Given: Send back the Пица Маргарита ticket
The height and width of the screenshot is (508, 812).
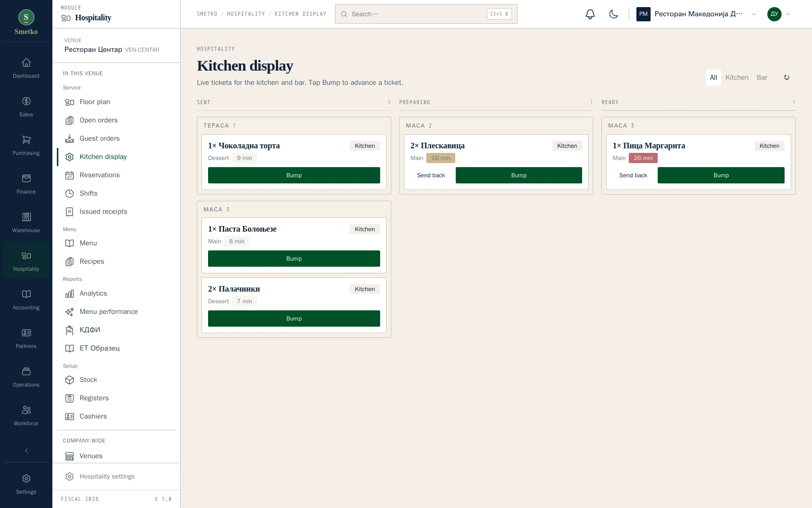Looking at the screenshot, I should click(x=633, y=175).
